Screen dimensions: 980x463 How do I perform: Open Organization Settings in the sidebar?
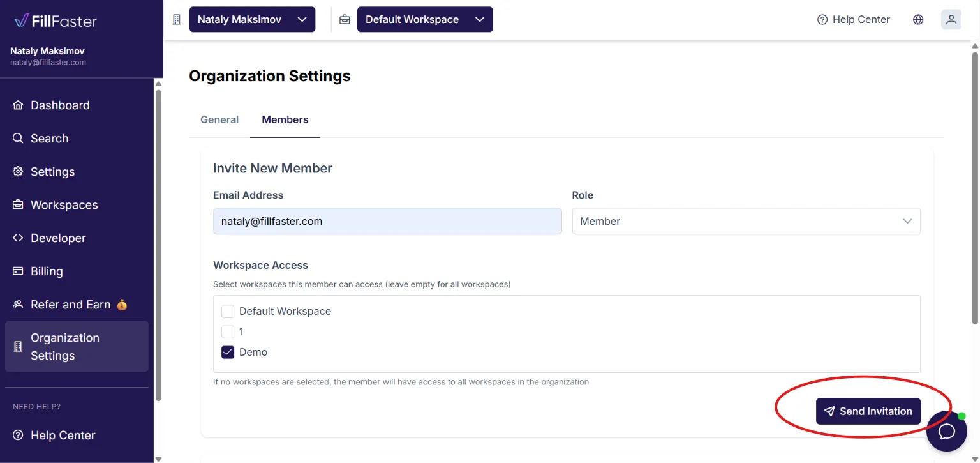point(77,347)
